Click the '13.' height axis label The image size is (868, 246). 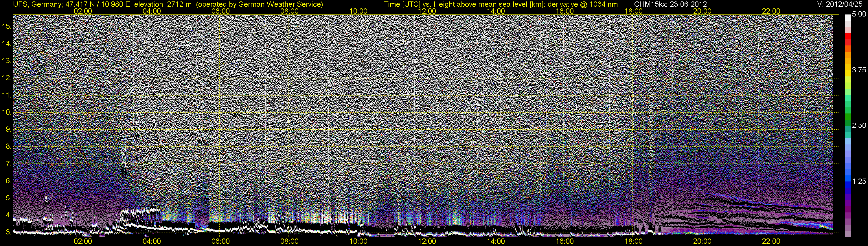(x=7, y=61)
